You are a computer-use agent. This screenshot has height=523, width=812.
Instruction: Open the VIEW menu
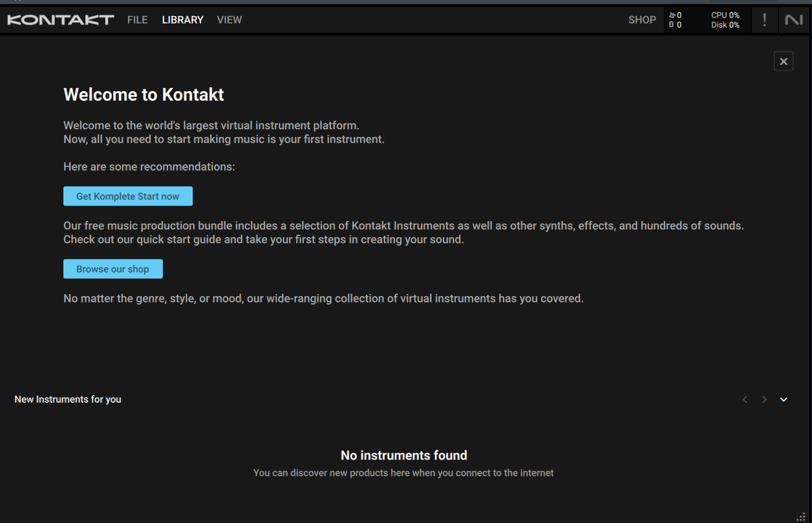[x=230, y=20]
